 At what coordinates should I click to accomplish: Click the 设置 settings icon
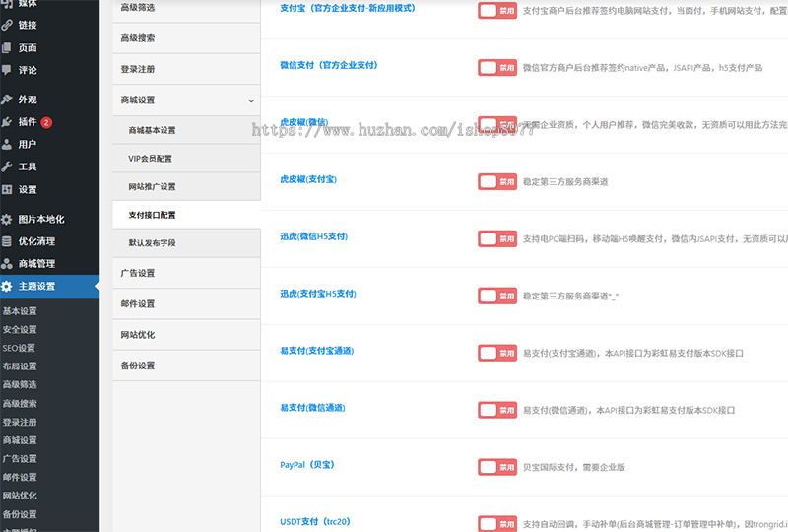point(7,189)
